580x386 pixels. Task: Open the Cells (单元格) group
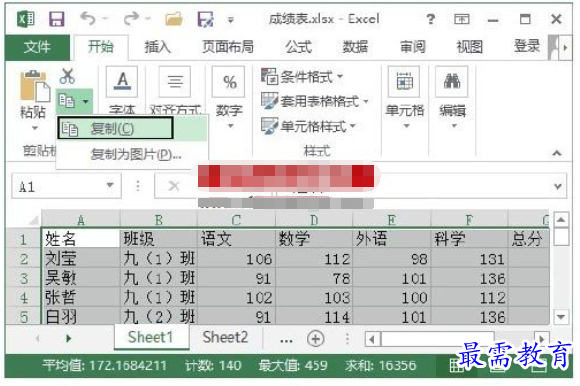[x=405, y=97]
